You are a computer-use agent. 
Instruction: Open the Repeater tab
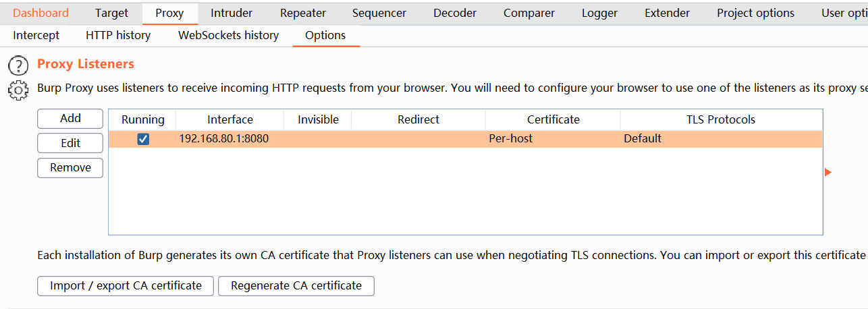click(303, 13)
